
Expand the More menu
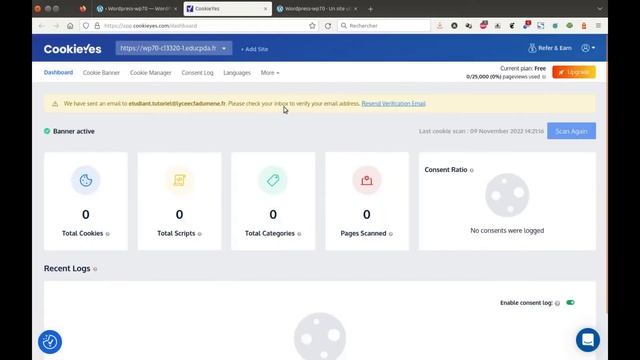point(270,73)
